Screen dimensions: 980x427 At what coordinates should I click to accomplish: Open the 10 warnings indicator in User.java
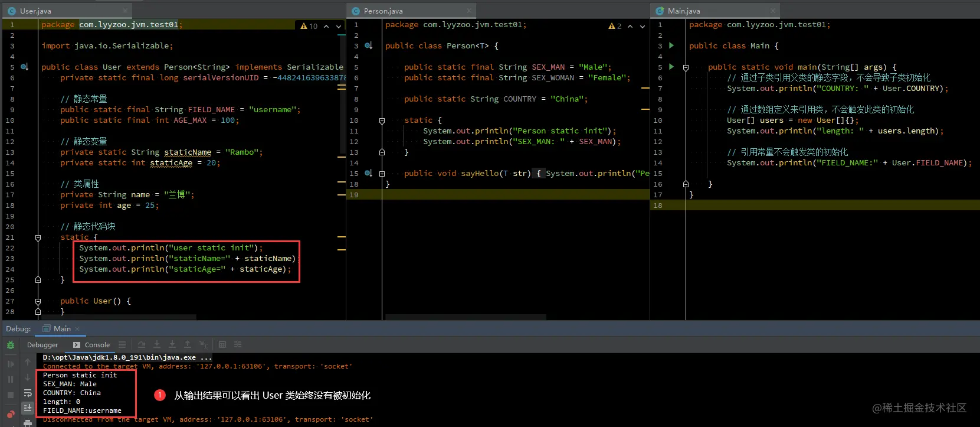coord(309,26)
